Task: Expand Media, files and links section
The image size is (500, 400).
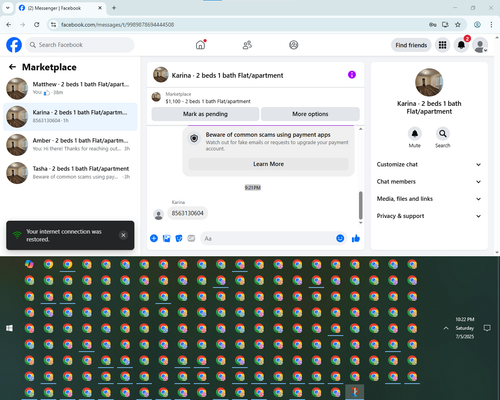Action: click(x=429, y=199)
